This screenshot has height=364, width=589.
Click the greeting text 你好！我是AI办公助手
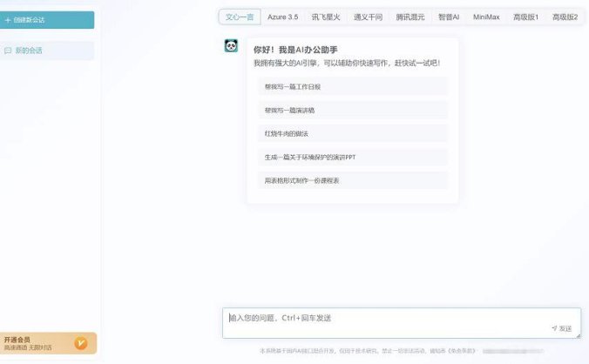pyautogui.click(x=295, y=50)
